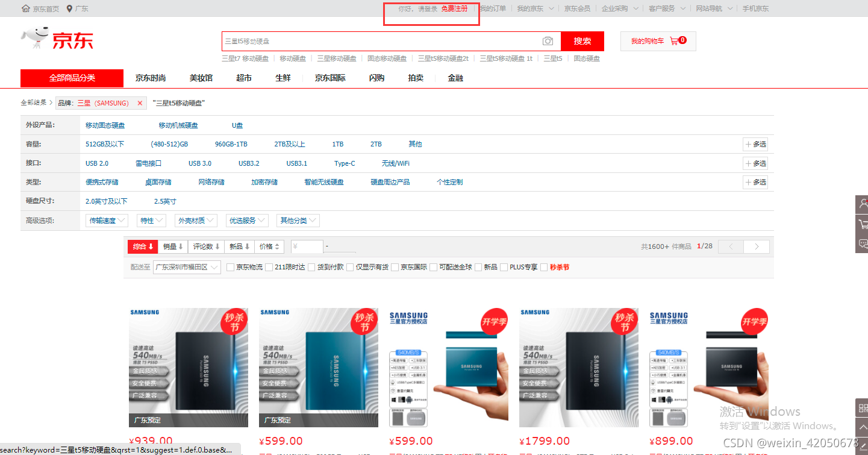Filter by 移动固态硬盘 product type

point(105,125)
